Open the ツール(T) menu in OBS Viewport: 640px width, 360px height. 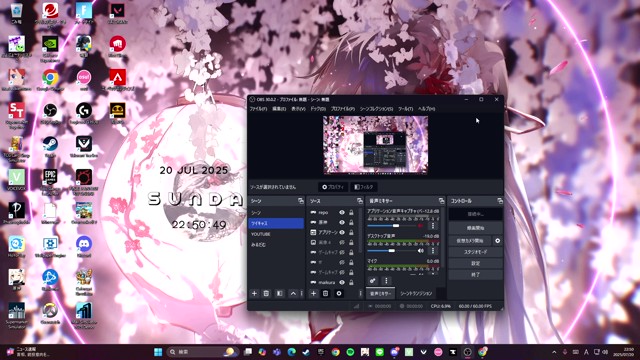point(405,109)
